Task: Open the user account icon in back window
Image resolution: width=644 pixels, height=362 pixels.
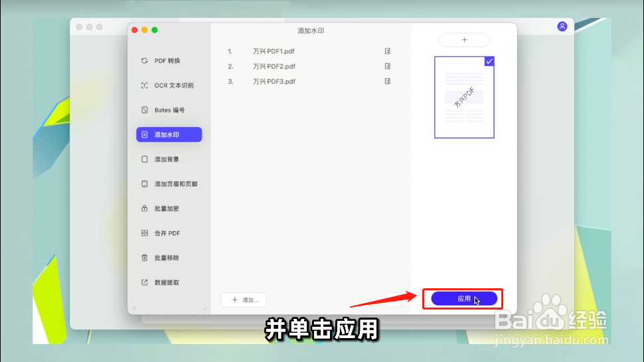Action: pyautogui.click(x=562, y=27)
